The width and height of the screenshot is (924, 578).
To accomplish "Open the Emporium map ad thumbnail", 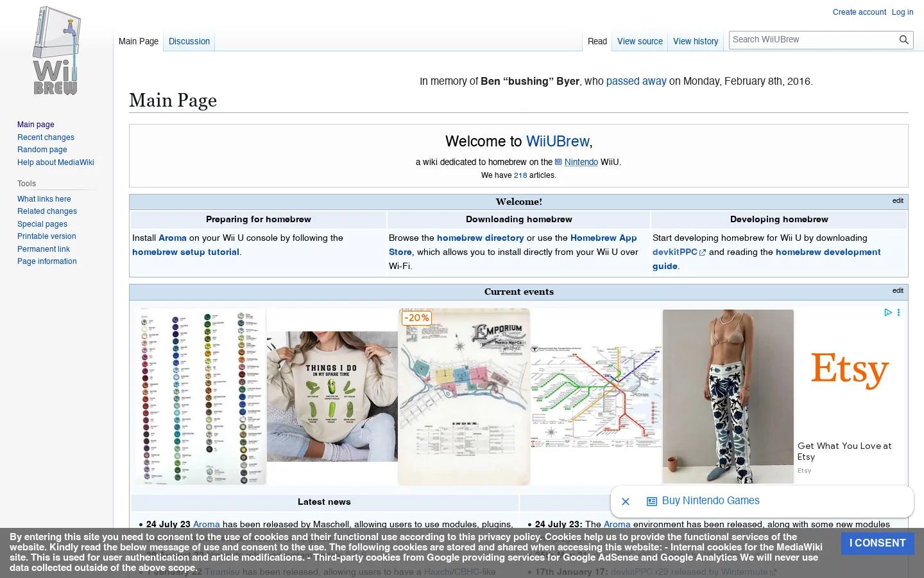I will click(x=464, y=397).
